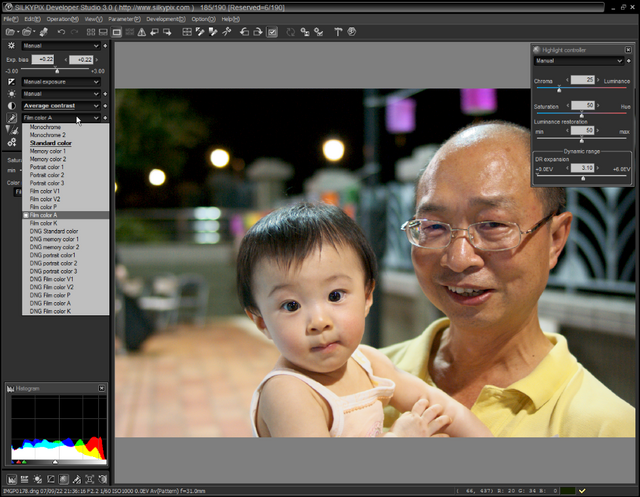This screenshot has height=497, width=640.
Task: Open the Option menu
Action: [x=203, y=19]
